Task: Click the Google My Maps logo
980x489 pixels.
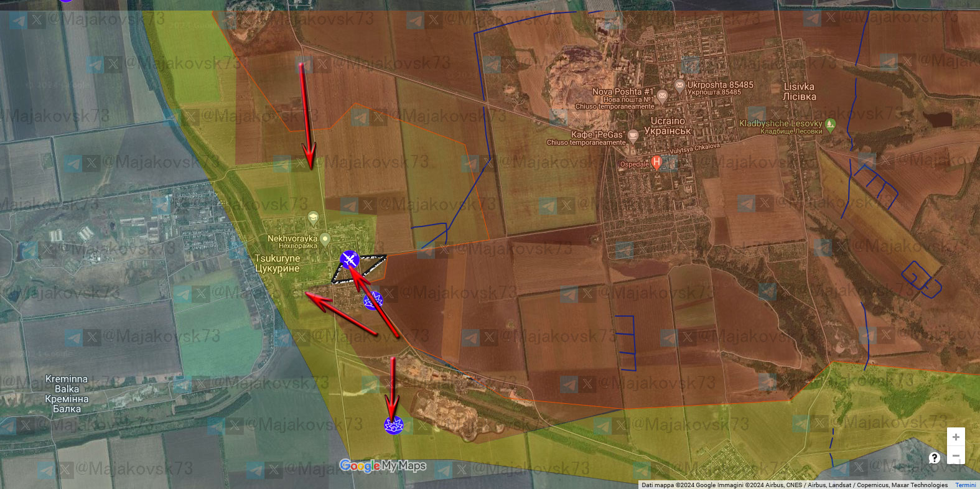Action: 383,465
